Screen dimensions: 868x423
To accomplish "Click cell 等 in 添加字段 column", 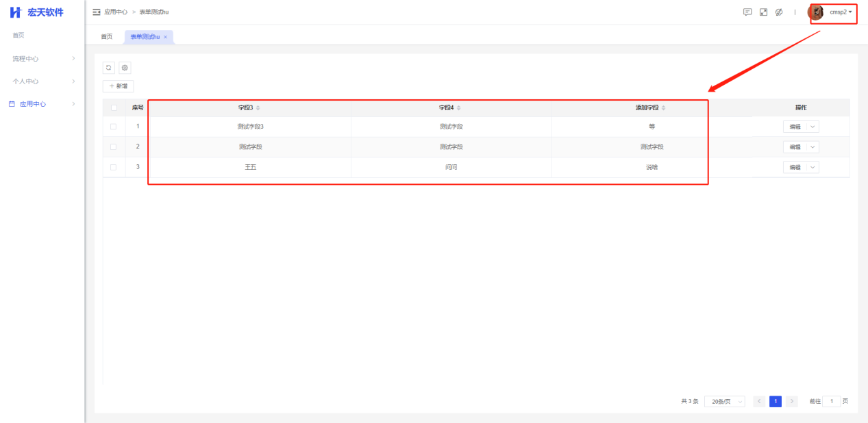I will pyautogui.click(x=652, y=127).
